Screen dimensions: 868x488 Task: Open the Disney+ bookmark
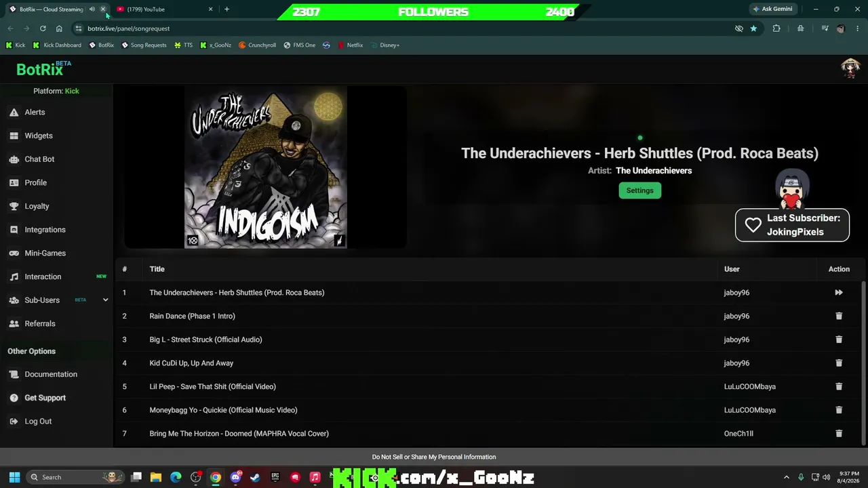pyautogui.click(x=385, y=45)
